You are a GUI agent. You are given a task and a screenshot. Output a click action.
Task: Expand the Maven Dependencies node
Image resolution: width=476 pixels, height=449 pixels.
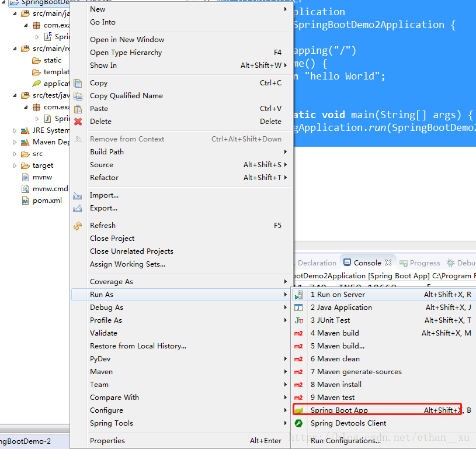pyautogui.click(x=15, y=142)
